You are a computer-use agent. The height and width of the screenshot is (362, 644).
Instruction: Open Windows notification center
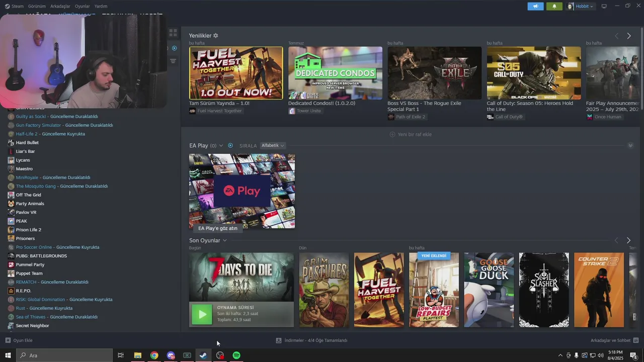pyautogui.click(x=633, y=355)
